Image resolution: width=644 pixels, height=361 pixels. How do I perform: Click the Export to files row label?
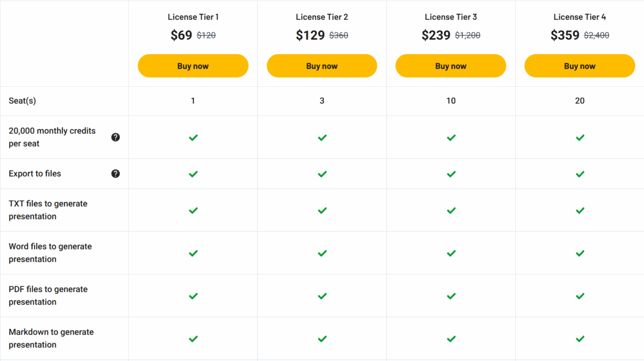click(x=34, y=174)
